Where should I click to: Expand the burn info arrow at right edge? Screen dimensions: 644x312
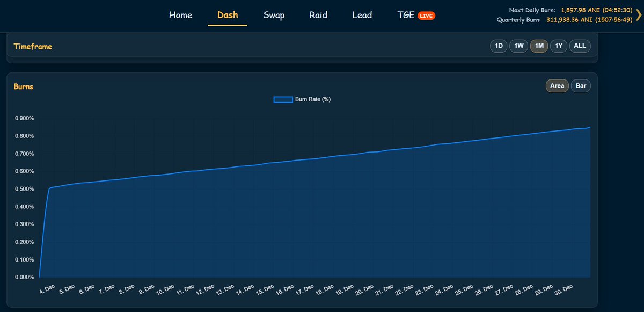click(638, 15)
